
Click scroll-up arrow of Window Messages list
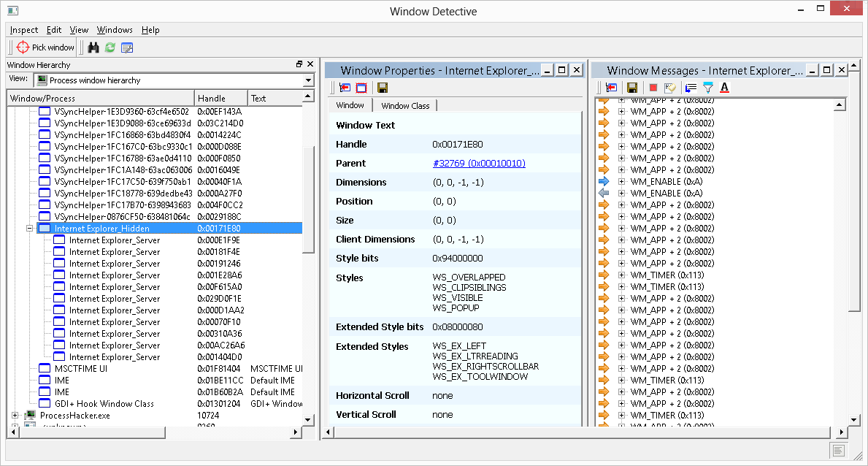pyautogui.click(x=840, y=104)
